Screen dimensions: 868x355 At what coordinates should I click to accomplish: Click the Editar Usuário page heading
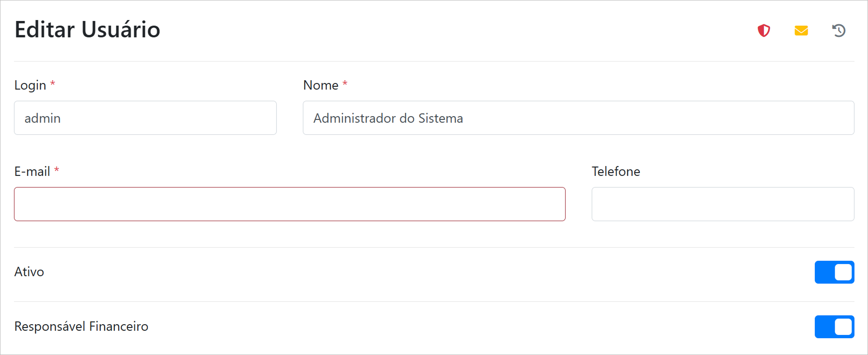[87, 29]
